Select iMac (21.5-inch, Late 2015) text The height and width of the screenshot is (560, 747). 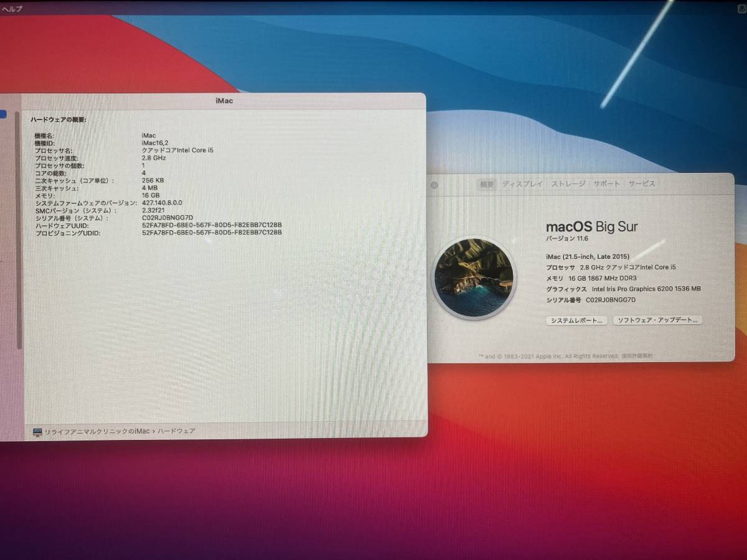(x=587, y=256)
